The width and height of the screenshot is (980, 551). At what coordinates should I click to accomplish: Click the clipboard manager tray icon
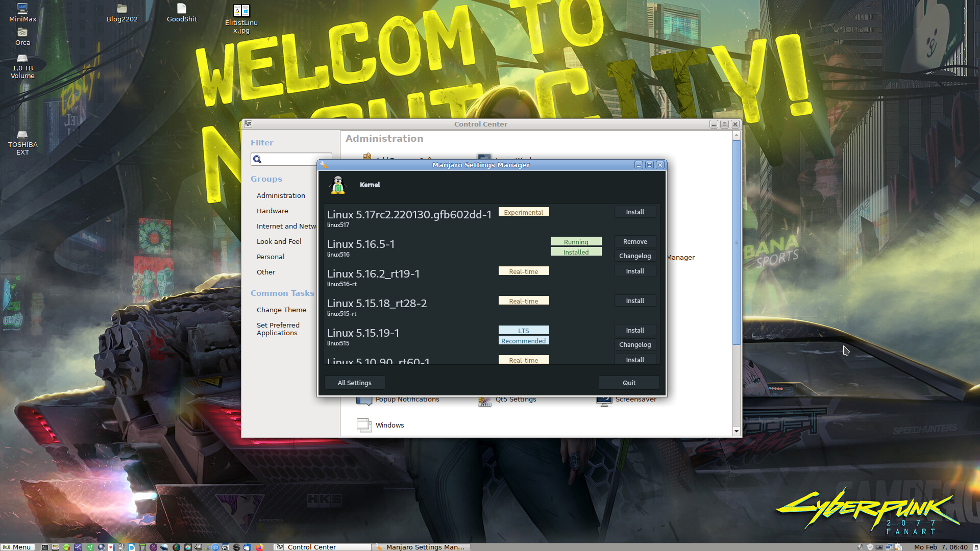[898, 547]
